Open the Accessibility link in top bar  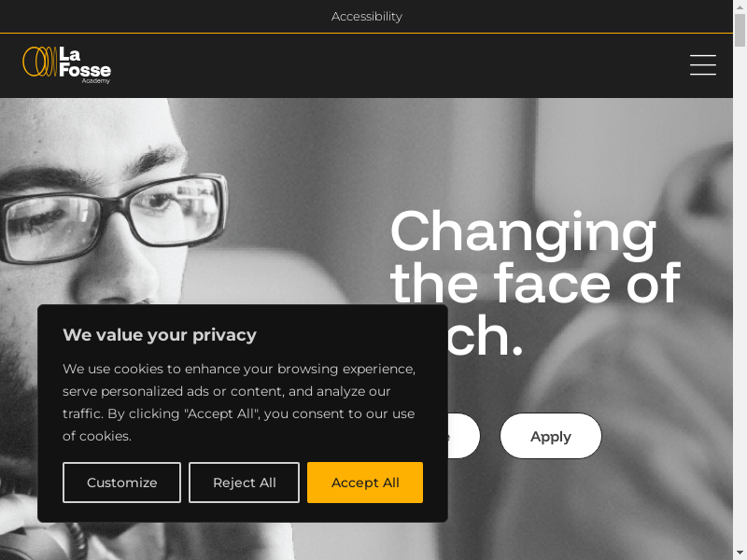click(x=366, y=17)
